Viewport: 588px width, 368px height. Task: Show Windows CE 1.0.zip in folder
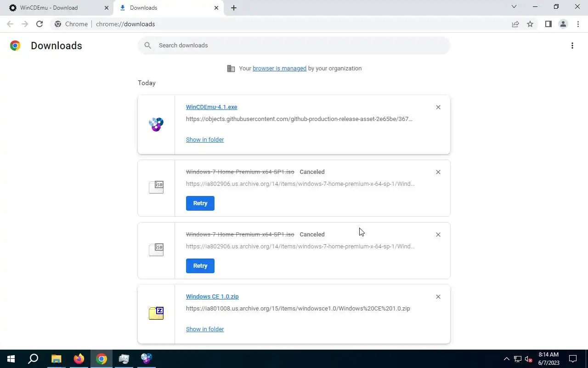[x=205, y=329]
